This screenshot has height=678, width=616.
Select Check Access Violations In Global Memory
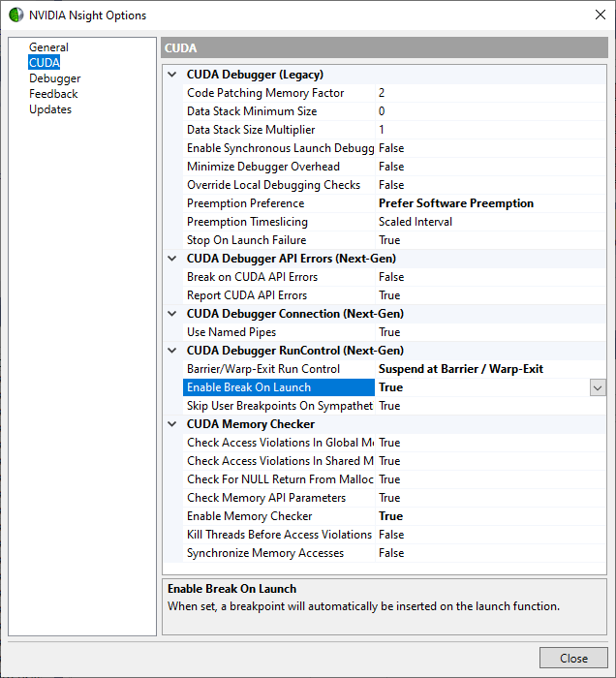(279, 443)
